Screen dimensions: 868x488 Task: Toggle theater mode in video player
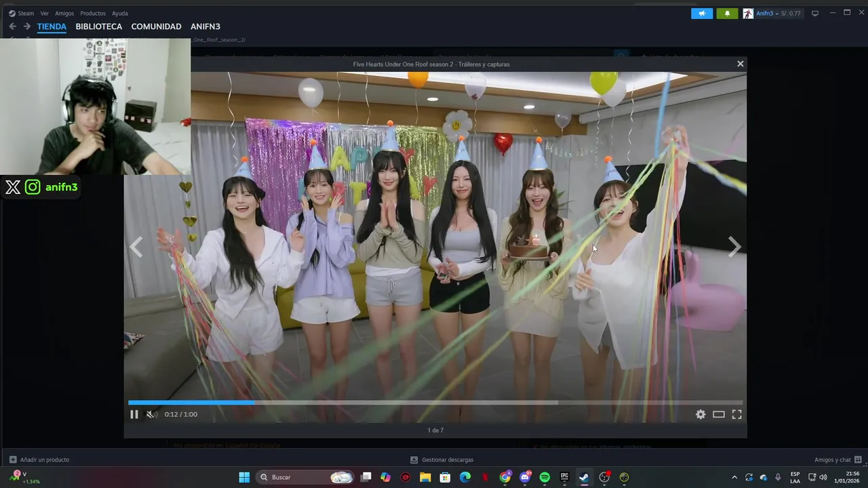(x=719, y=414)
